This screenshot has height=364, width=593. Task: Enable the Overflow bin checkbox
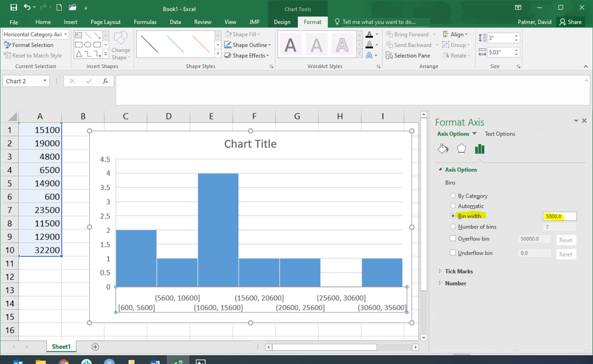453,238
